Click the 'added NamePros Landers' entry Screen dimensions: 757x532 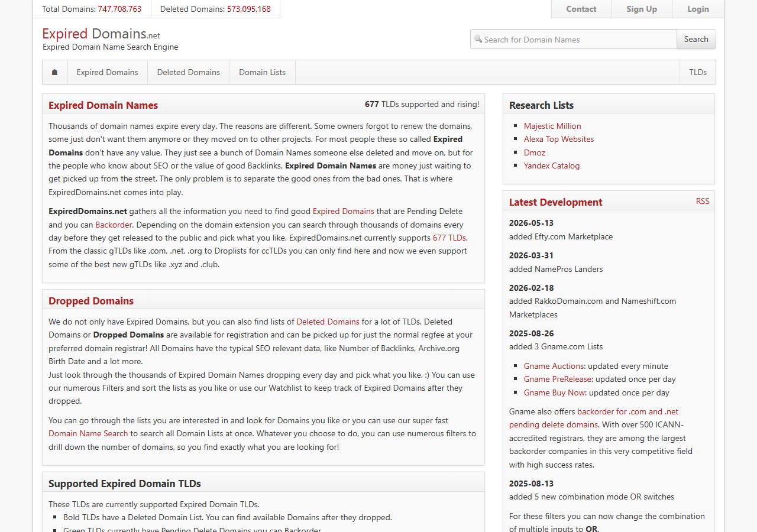point(556,269)
